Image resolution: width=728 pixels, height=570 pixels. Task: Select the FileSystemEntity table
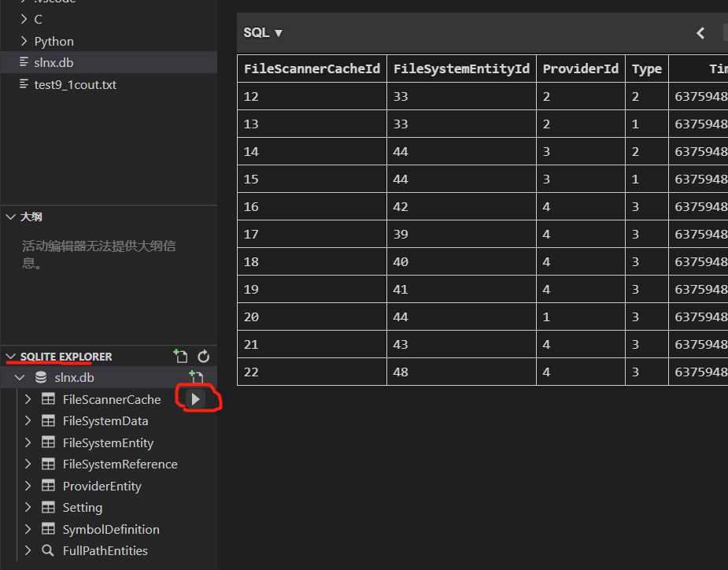[x=108, y=442]
